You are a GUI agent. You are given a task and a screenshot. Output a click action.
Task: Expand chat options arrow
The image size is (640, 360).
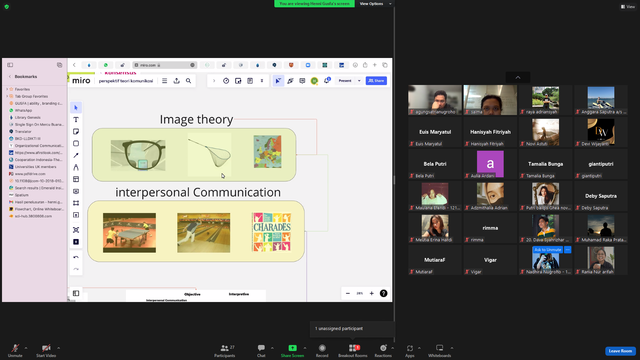272,348
